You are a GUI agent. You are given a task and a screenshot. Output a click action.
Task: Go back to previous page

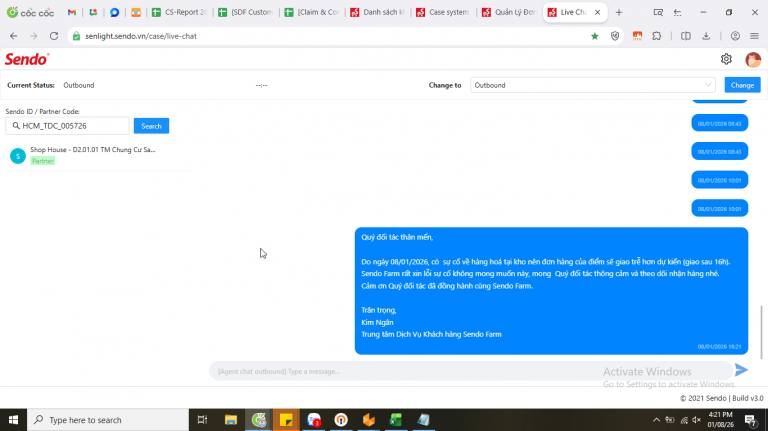pyautogui.click(x=14, y=36)
